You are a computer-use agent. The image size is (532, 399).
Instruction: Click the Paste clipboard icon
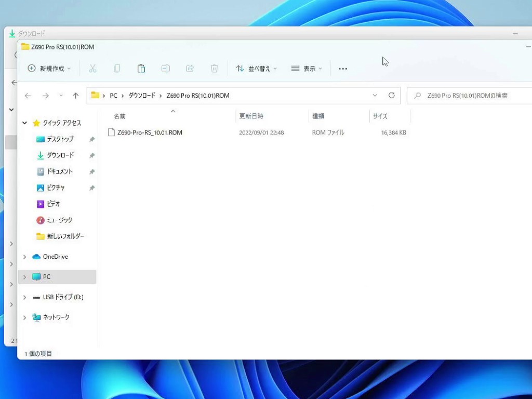click(x=141, y=69)
